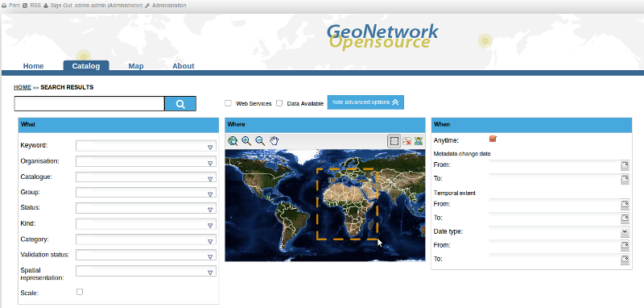Select the Catalog tab
644x308 pixels.
(x=86, y=66)
